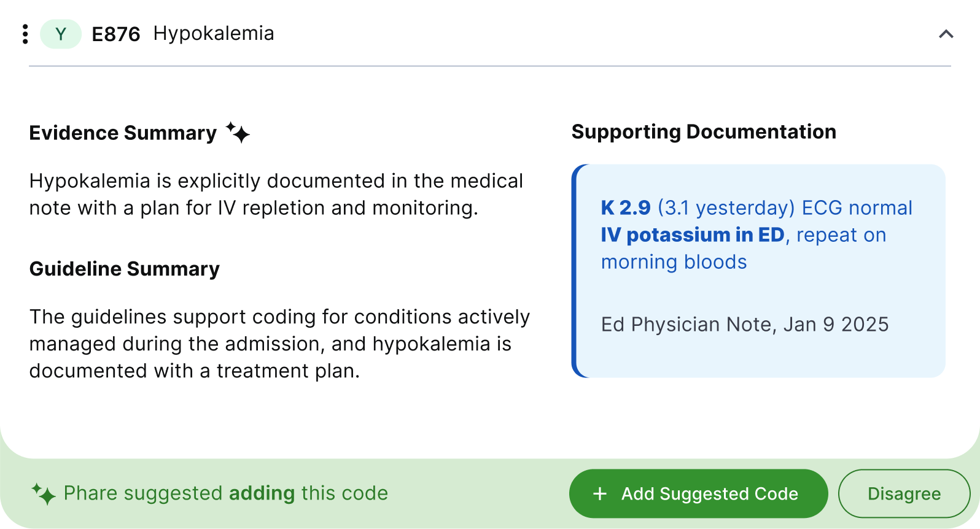
Task: Open the three-dot options menu
Action: [25, 34]
